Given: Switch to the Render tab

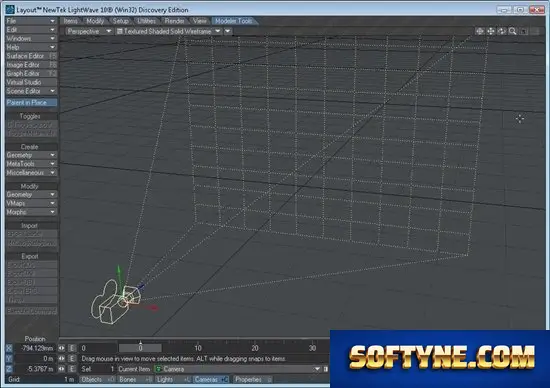Looking at the screenshot, I should pyautogui.click(x=174, y=21).
